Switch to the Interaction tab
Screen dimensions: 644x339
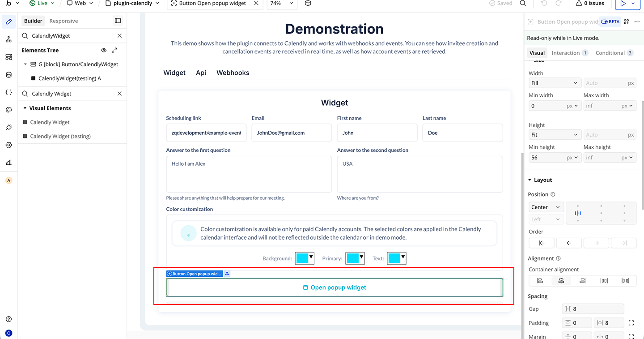(x=570, y=53)
